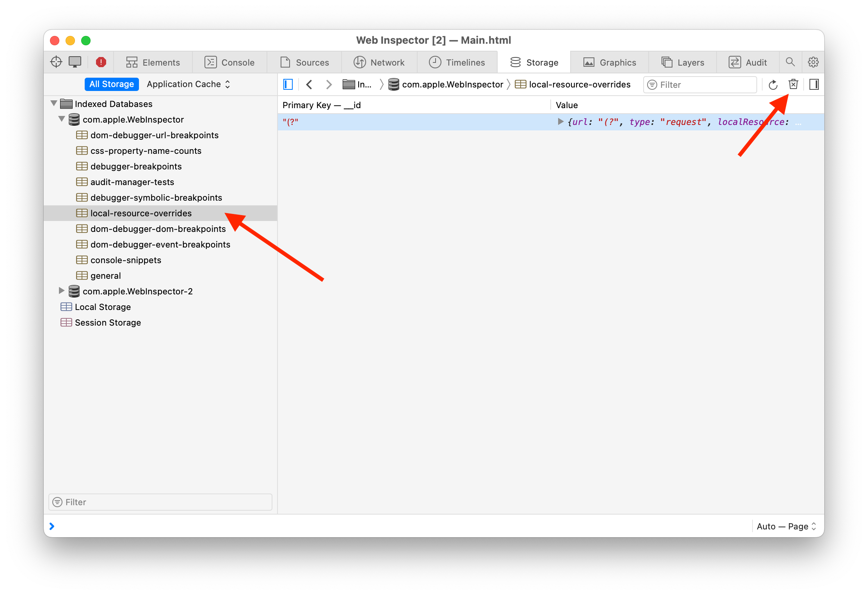Select css-property-name-counts store
The height and width of the screenshot is (595, 868).
point(161,151)
